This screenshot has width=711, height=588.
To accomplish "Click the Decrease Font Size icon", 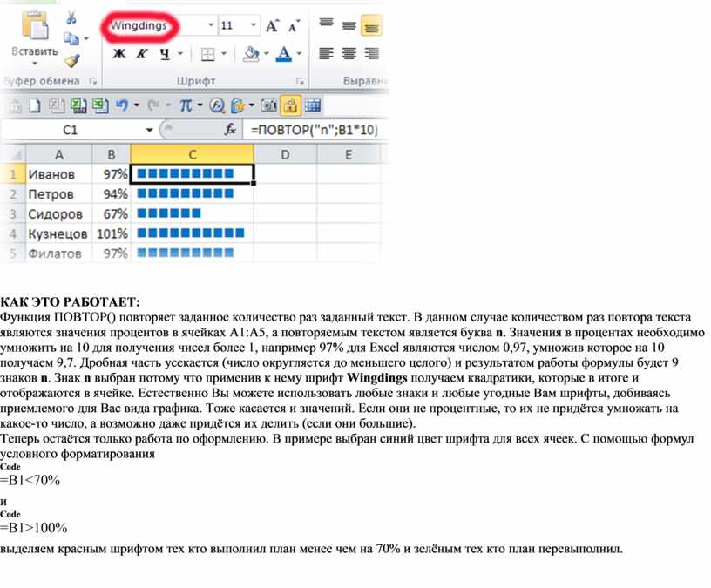I will [294, 26].
